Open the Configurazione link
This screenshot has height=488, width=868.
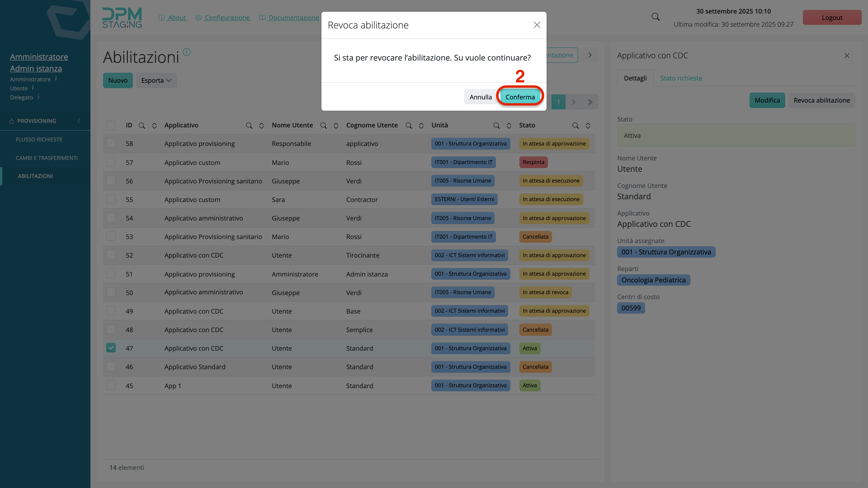(227, 18)
